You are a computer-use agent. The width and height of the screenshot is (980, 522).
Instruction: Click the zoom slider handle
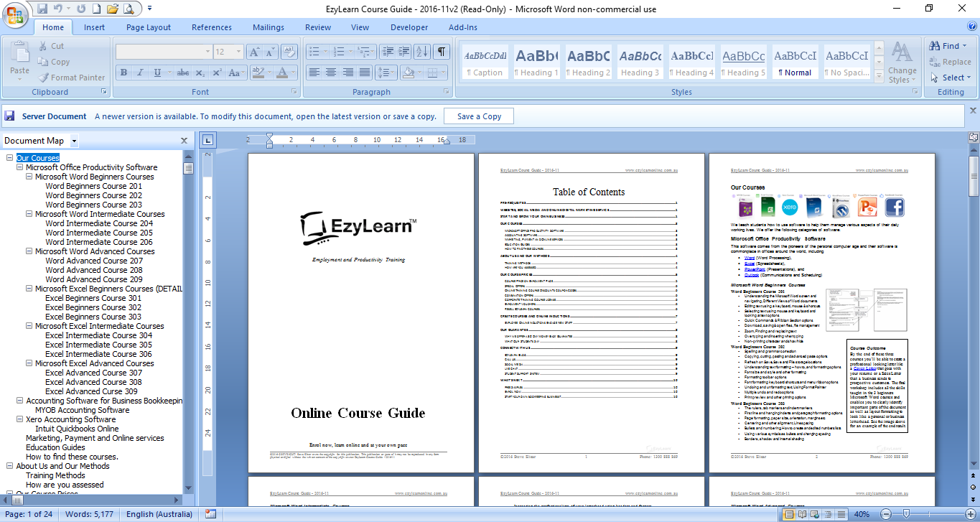[906, 514]
